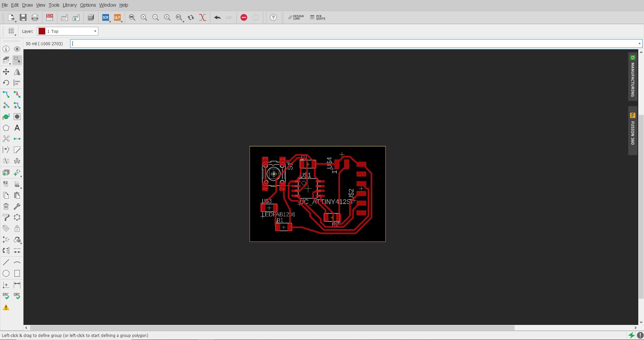This screenshot has height=340, width=644.
Task: Open the Library menu
Action: coord(70,5)
